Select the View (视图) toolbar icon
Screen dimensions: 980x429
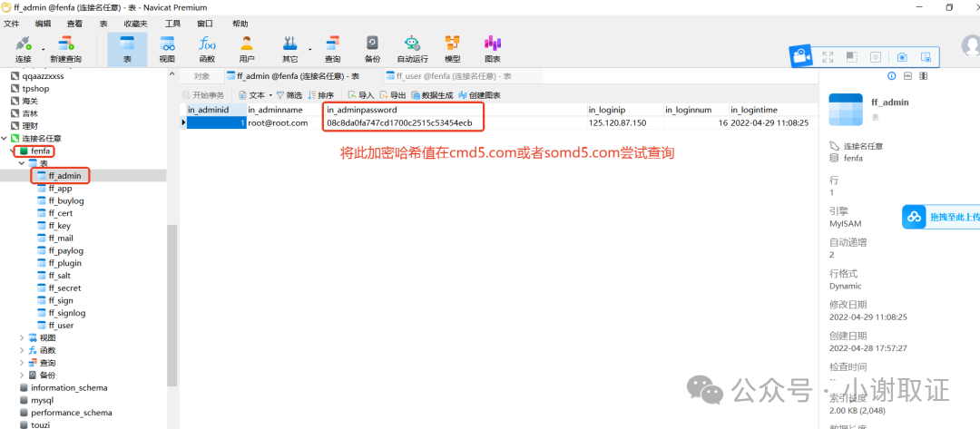coord(167,49)
